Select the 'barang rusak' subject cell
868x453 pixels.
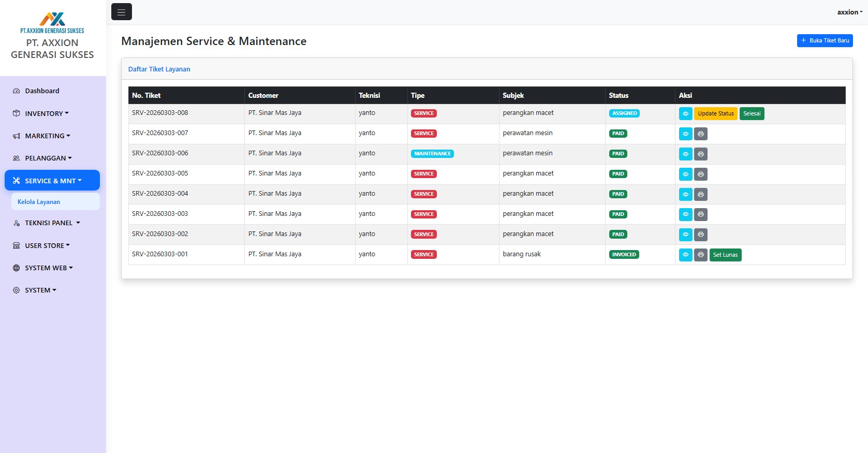[552, 254]
